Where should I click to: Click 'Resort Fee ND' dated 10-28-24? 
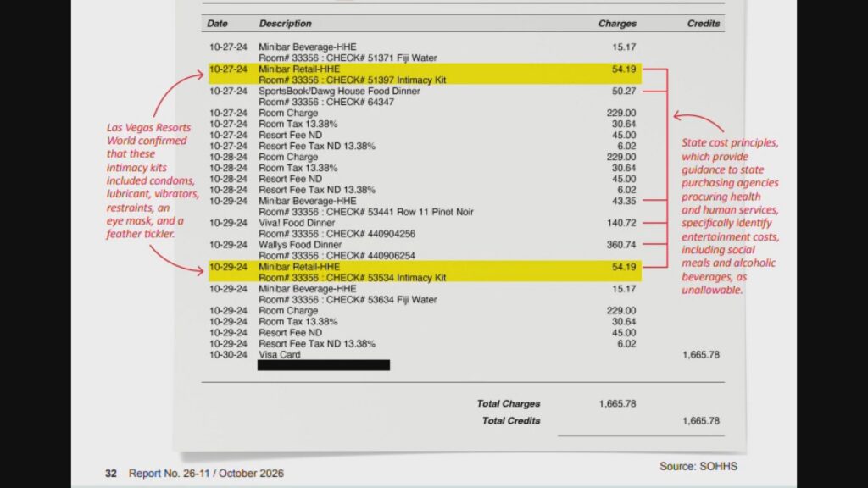click(290, 180)
